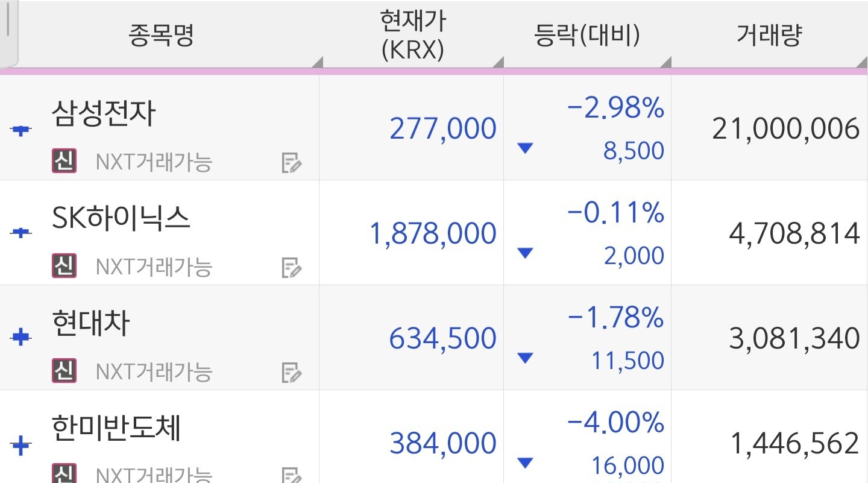Open SK하이닉스 stock details
Screen dimensions: 868x483
coord(121,218)
